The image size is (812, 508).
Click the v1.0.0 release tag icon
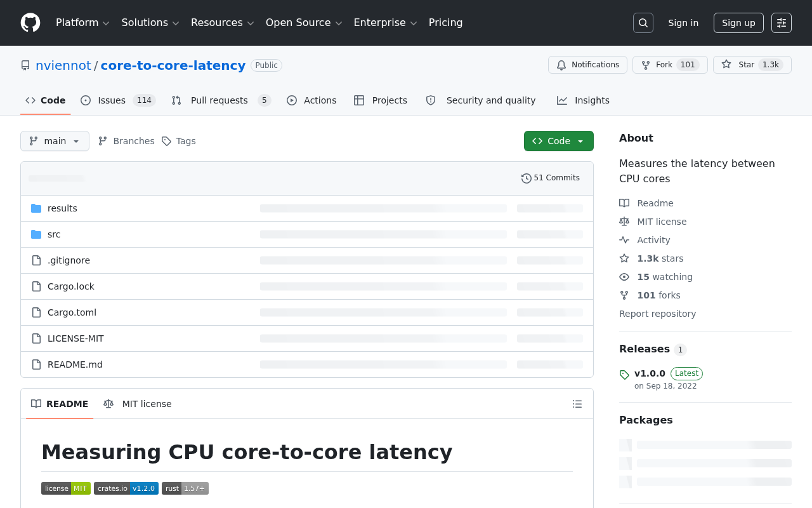click(624, 375)
